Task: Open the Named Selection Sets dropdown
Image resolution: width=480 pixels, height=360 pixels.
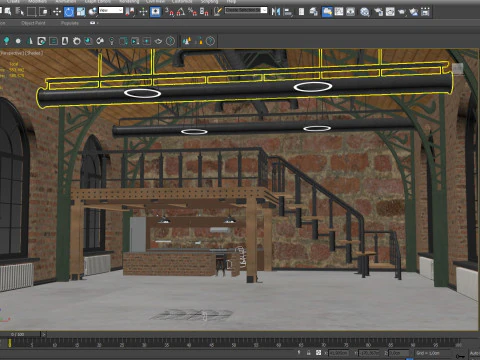Action: click(x=246, y=10)
